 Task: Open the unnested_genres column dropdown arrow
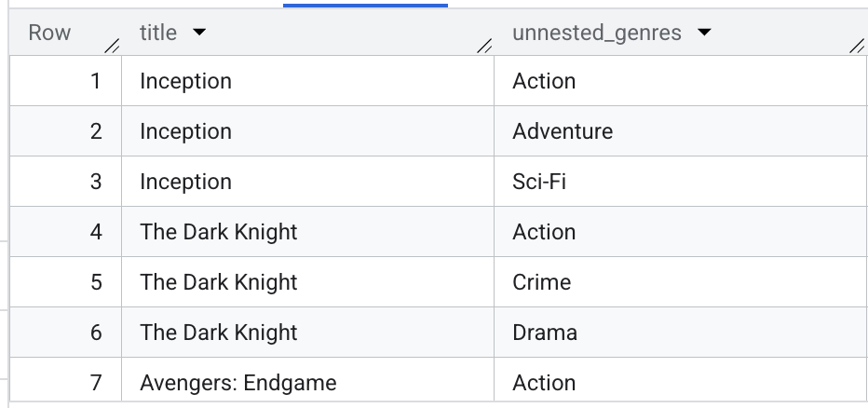[x=703, y=33]
